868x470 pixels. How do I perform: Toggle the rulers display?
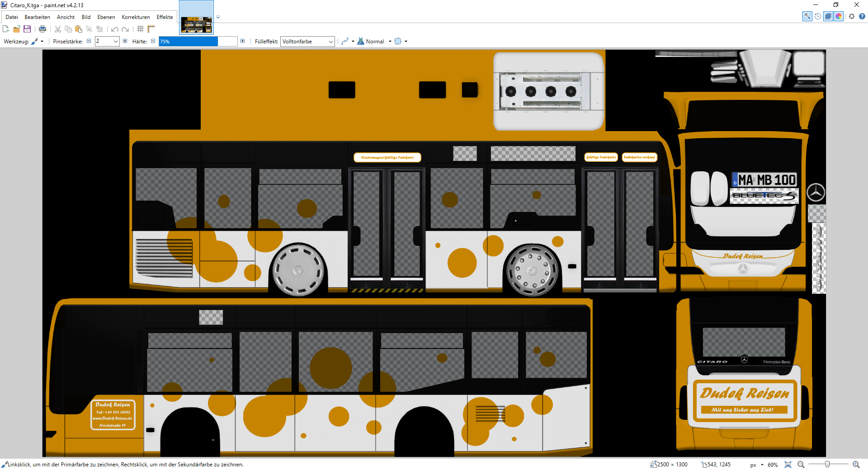tap(151, 29)
